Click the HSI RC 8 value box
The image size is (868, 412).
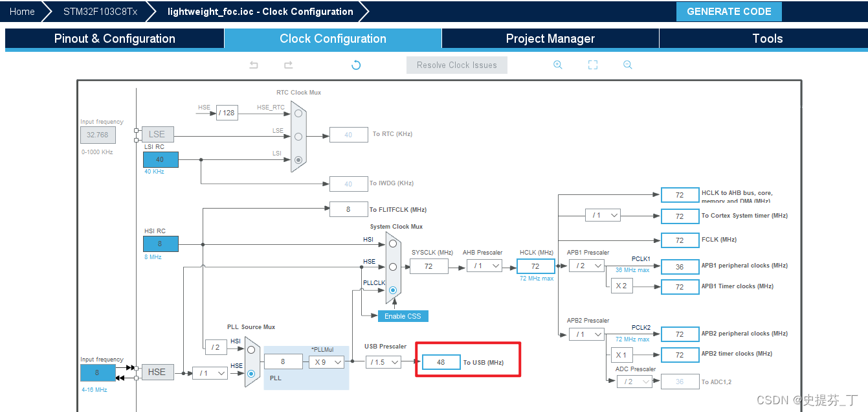point(160,244)
